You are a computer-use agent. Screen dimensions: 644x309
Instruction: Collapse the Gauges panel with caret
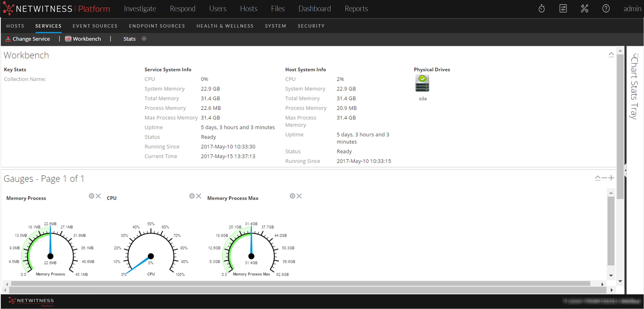(598, 178)
